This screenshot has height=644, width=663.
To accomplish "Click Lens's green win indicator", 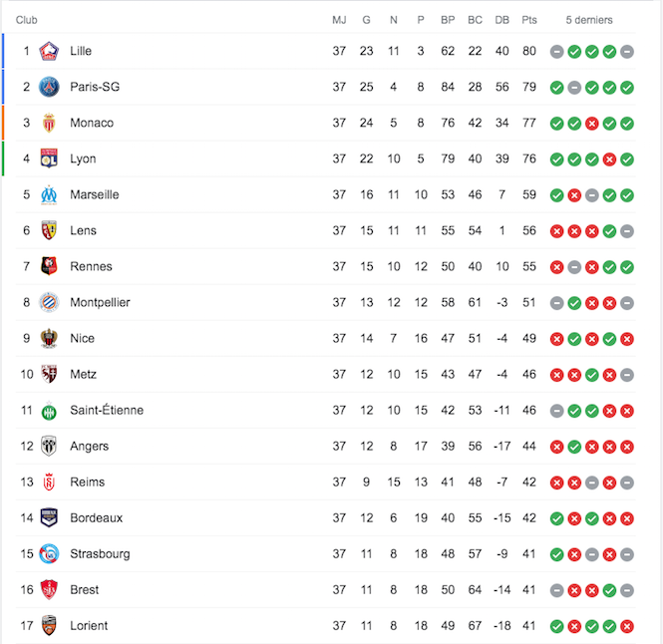I will [x=609, y=231].
